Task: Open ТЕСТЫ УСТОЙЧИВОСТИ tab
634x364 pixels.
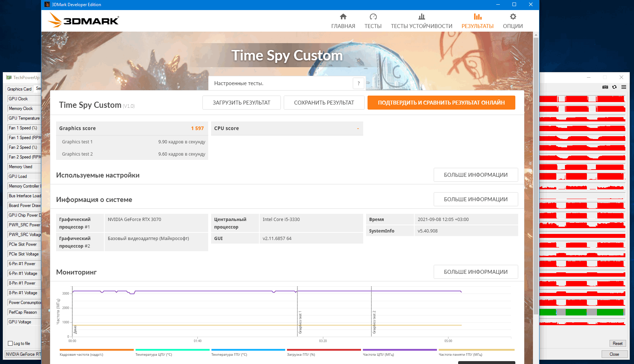Action: (421, 21)
